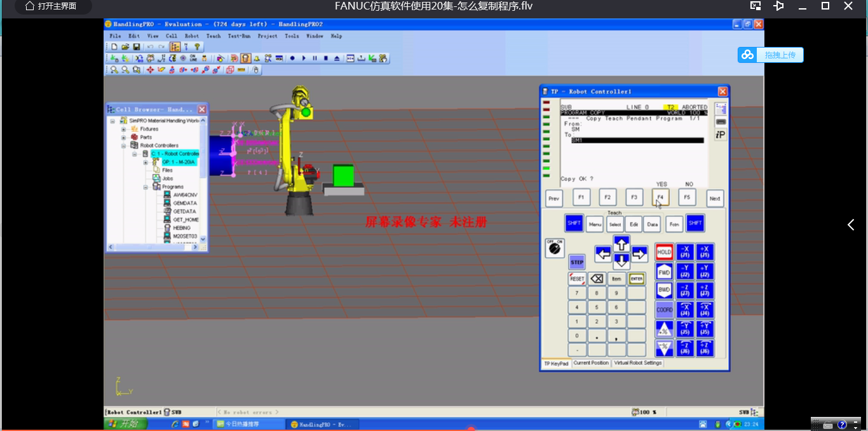Image resolution: width=868 pixels, height=431 pixels.
Task: Toggle the teach pendant OFF/ON switch
Action: pos(554,248)
